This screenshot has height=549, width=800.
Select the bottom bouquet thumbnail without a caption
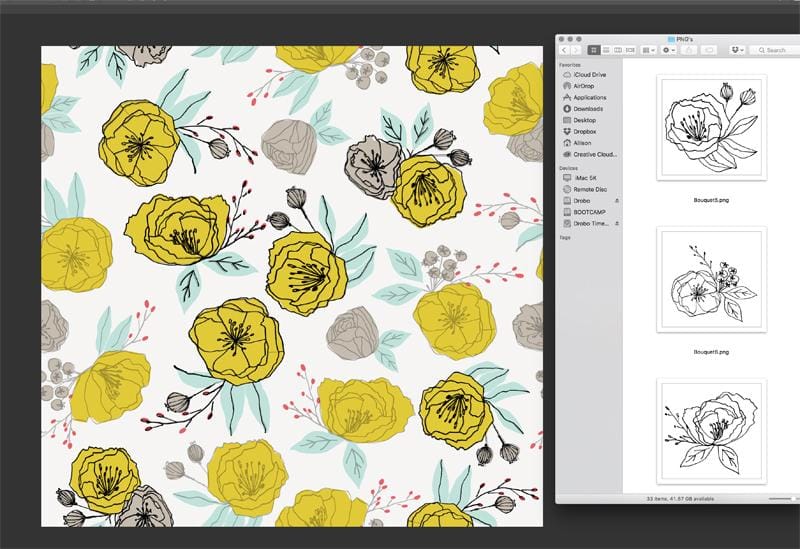click(711, 431)
